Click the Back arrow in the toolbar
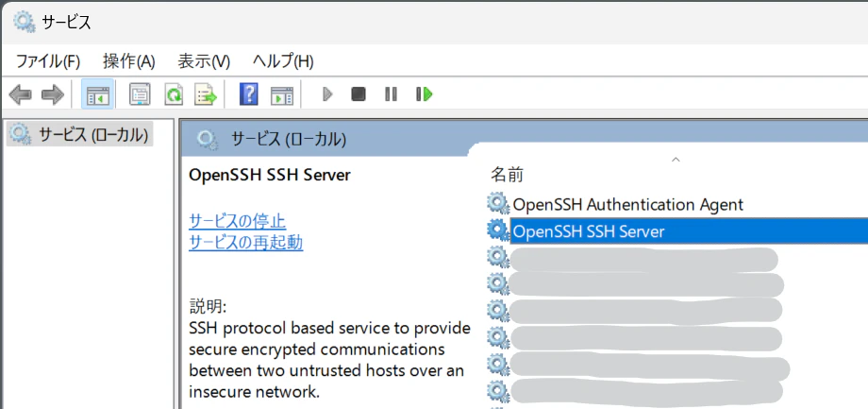The height and width of the screenshot is (409, 868). 21,94
